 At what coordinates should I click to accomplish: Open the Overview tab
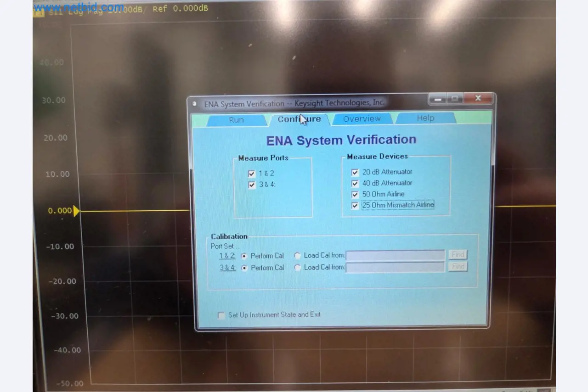click(x=362, y=119)
